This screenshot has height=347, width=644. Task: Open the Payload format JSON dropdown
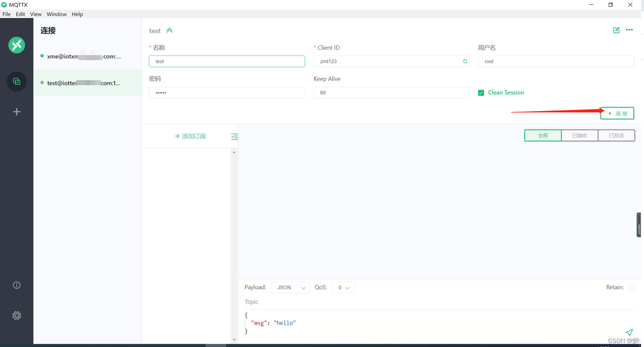pos(290,287)
